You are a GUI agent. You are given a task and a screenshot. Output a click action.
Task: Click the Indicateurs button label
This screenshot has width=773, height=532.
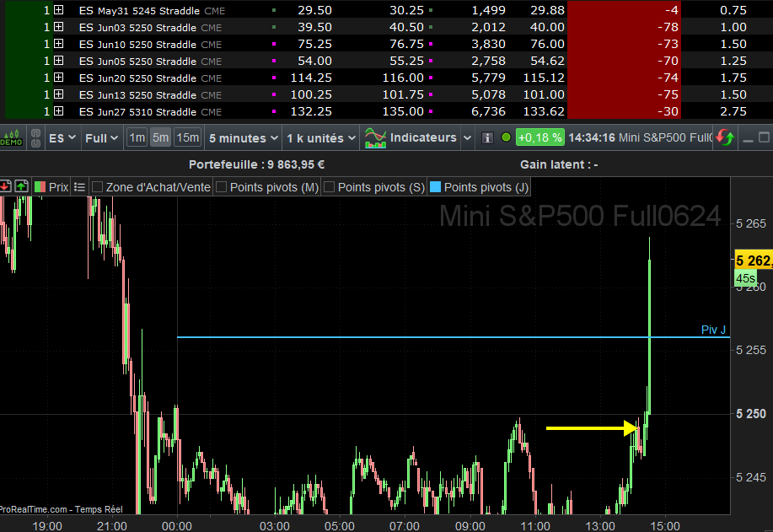click(423, 137)
